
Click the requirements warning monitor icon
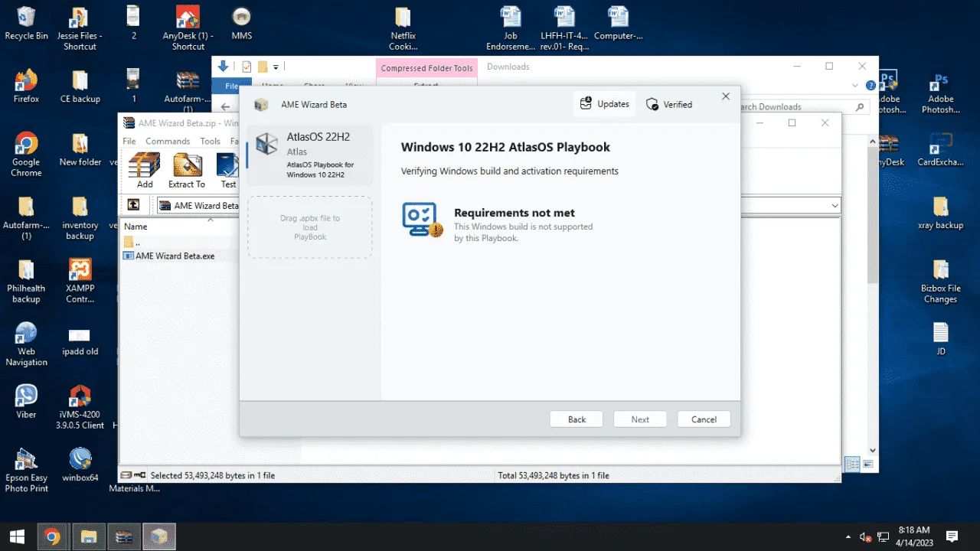click(422, 220)
